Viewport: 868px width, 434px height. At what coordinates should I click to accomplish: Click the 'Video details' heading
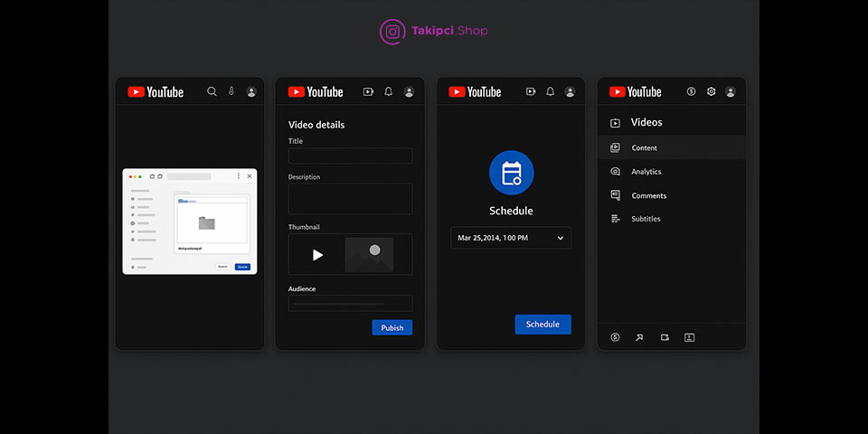[x=316, y=125]
